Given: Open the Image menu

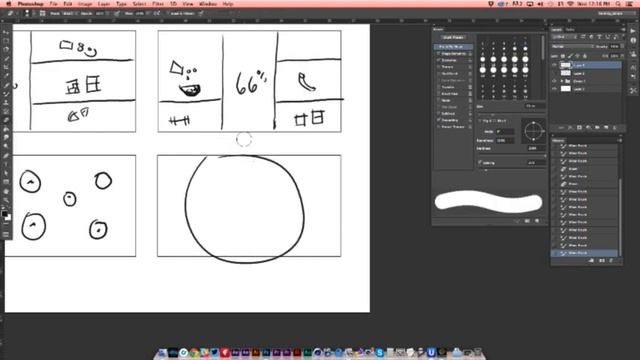Looking at the screenshot, I should [85, 4].
